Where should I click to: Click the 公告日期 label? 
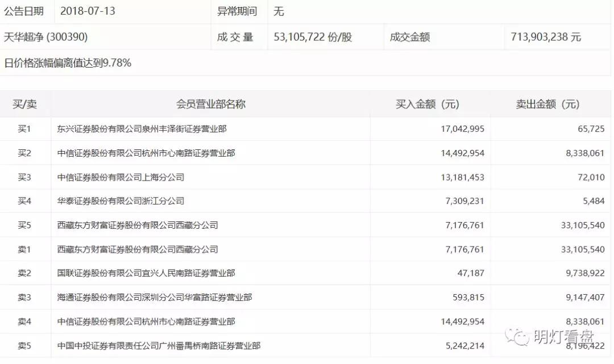pos(24,11)
